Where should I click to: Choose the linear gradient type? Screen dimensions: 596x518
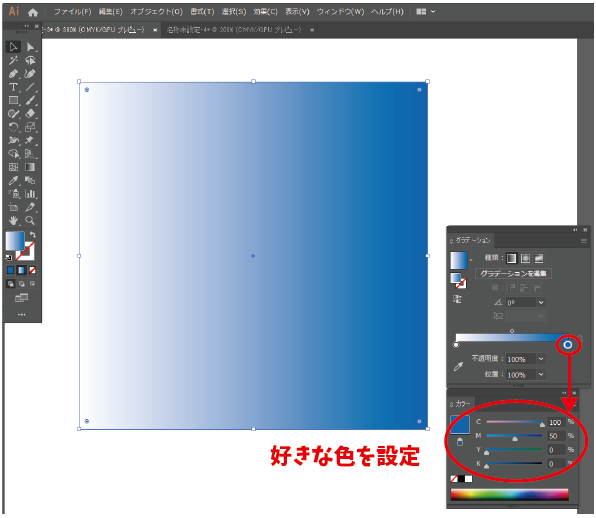512,258
